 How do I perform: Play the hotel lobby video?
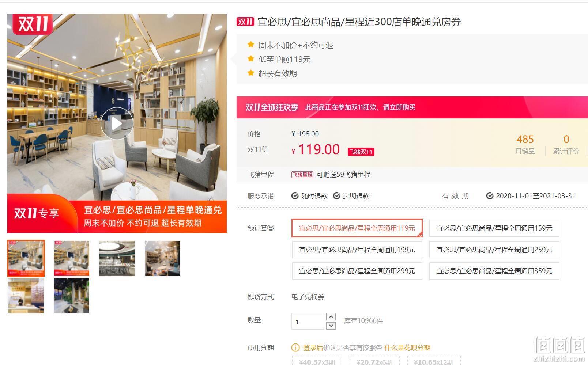point(117,124)
